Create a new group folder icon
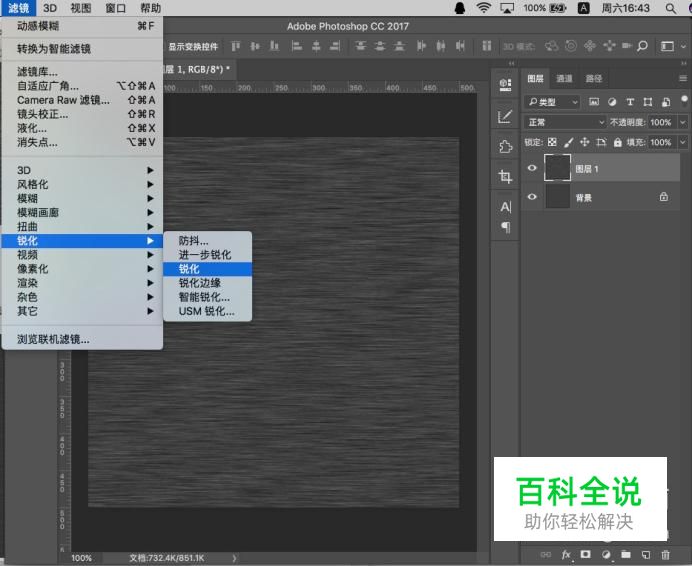 coord(626,554)
